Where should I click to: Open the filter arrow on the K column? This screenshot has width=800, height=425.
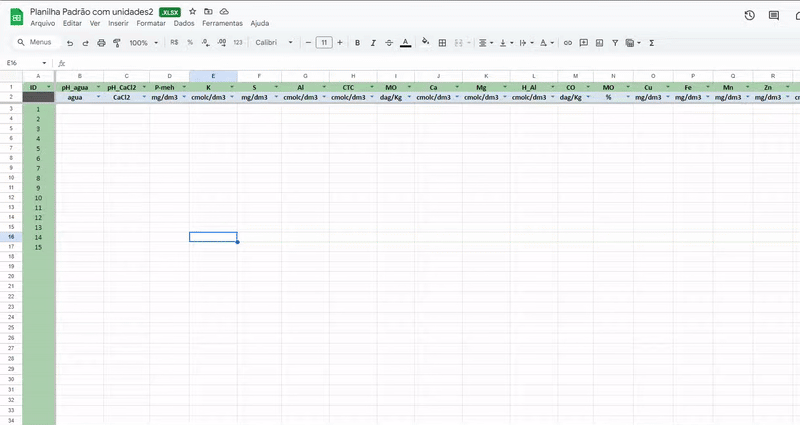click(232, 87)
